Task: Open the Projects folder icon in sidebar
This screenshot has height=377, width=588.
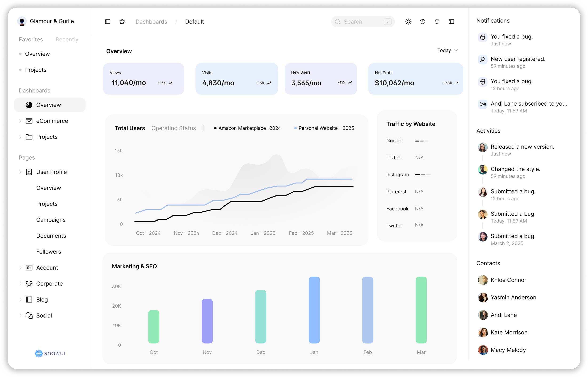Action: (x=29, y=137)
